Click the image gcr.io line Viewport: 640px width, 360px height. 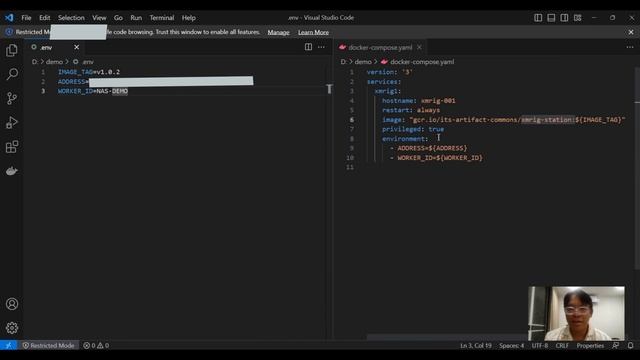[x=503, y=120]
